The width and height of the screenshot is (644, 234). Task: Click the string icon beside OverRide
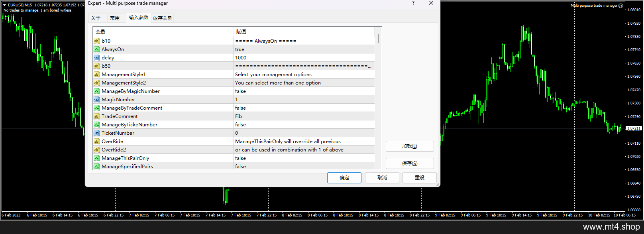97,142
